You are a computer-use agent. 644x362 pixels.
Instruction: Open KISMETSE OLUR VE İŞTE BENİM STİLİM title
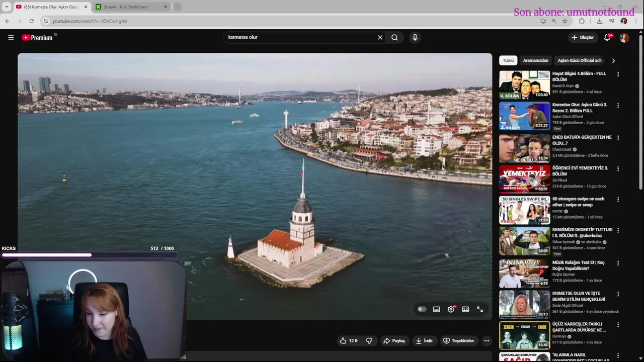pyautogui.click(x=579, y=296)
